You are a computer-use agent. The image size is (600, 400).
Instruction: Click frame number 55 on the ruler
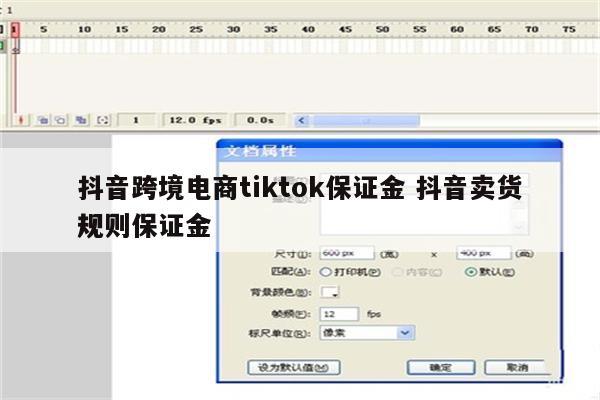(420, 29)
